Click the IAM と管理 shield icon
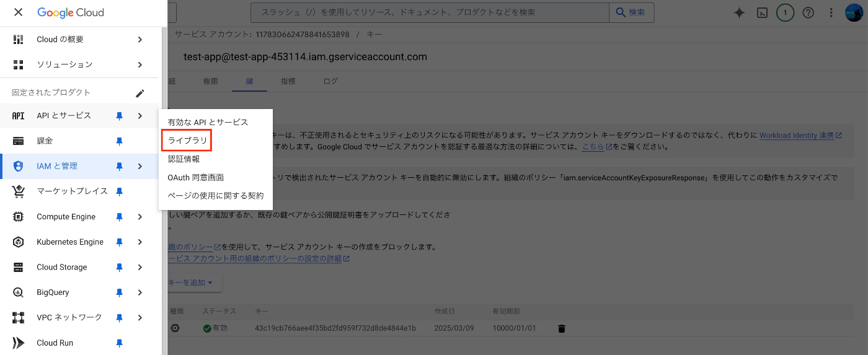Viewport: 868px width, 355px height. pos(18,166)
